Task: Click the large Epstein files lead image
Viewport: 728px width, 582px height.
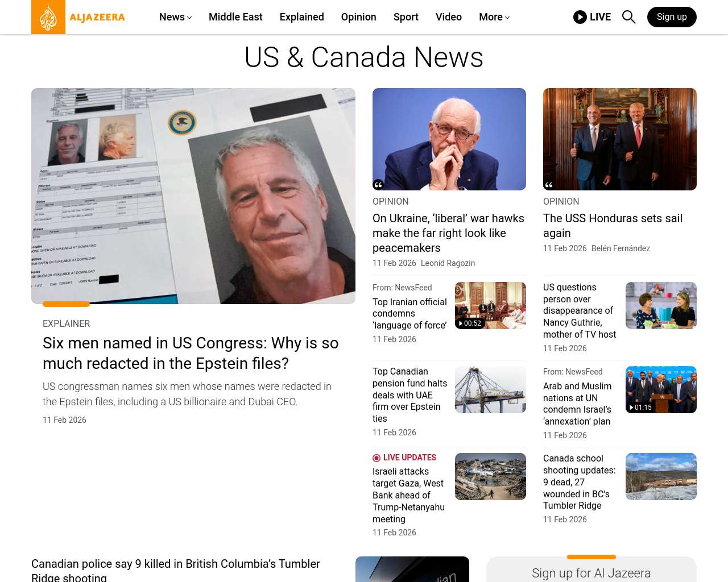Action: (193, 196)
